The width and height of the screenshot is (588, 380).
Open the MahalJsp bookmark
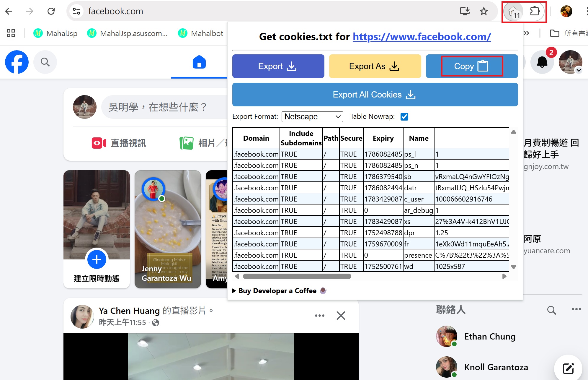[x=55, y=33]
